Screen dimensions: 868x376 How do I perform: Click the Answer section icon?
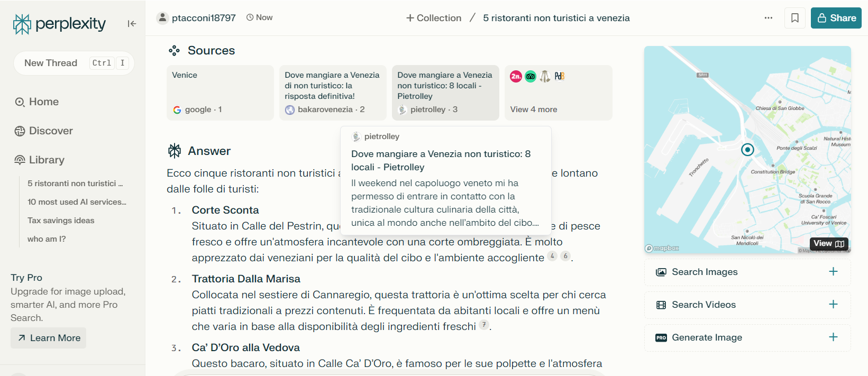175,151
